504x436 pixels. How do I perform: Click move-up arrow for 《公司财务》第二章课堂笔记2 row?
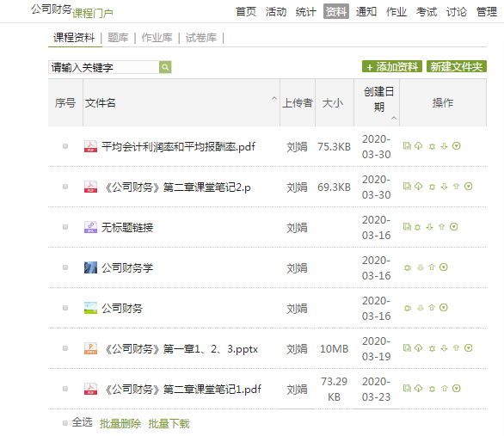(x=456, y=187)
